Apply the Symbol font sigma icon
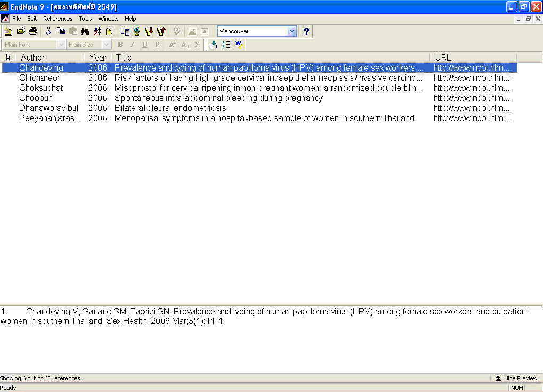Viewport: 543px width, 392px height. tap(197, 45)
